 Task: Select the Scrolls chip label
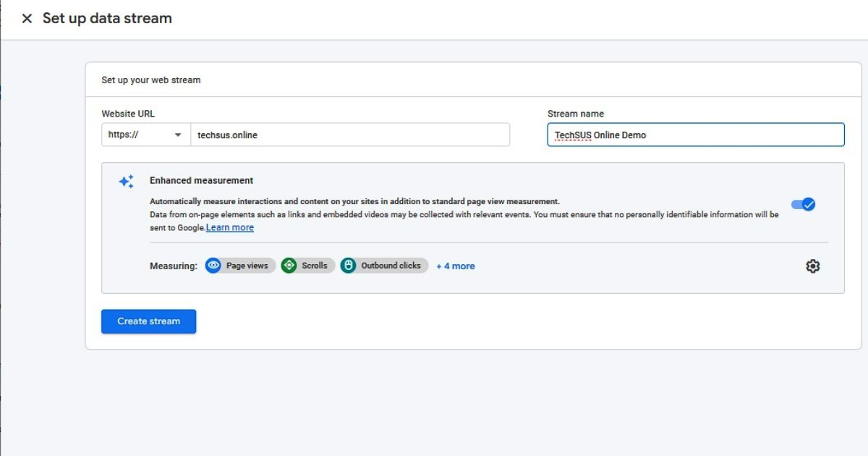315,266
